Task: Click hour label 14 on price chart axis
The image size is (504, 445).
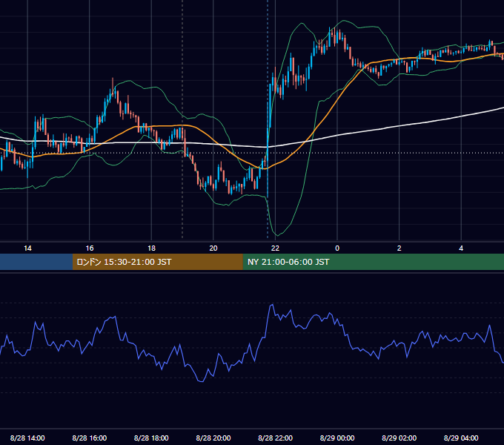Action: coord(27,248)
